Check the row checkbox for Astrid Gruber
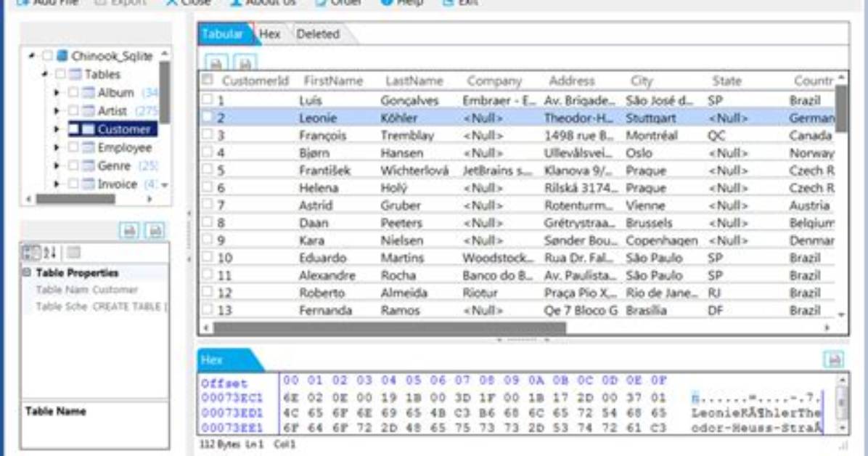 click(x=208, y=205)
